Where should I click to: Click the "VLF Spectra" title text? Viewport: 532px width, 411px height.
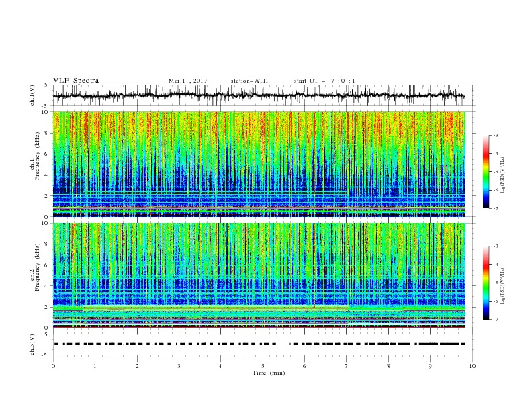76,81
